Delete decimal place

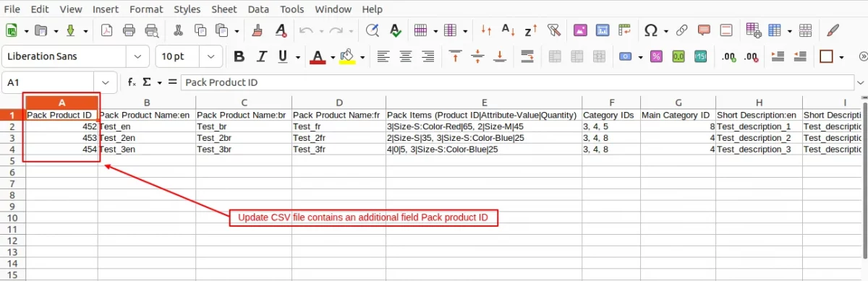(x=752, y=56)
